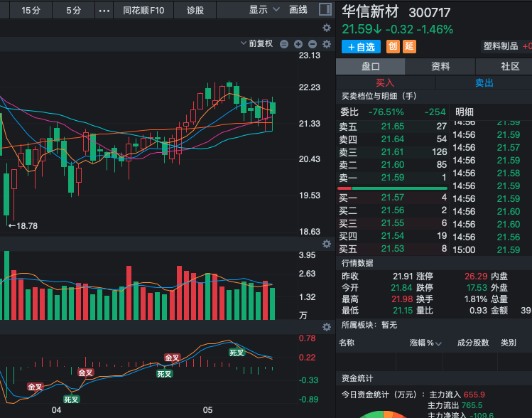This screenshot has height=418, width=532.
Task: Expand the 显示 dropdown
Action: [264, 10]
